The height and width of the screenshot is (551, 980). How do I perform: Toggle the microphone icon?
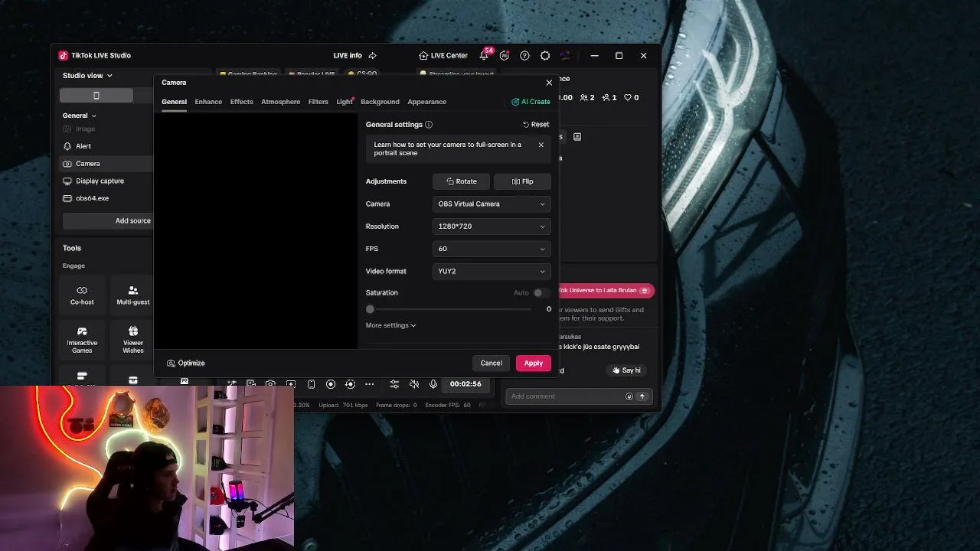(433, 384)
